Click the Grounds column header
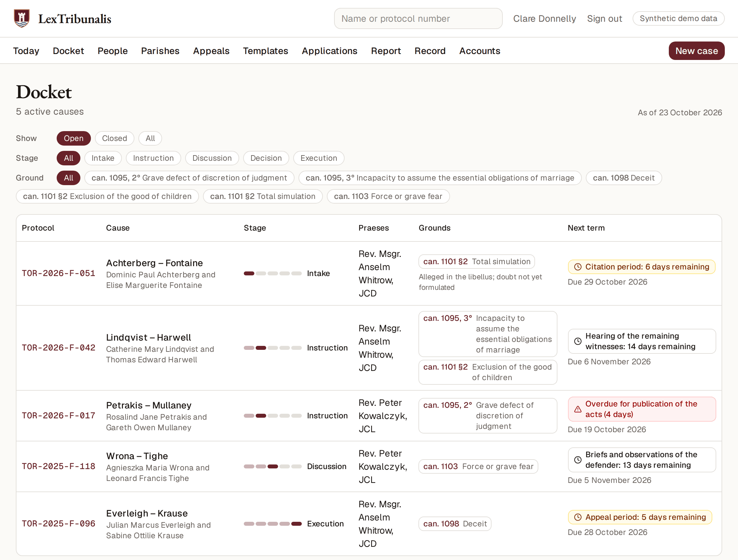 coord(434,228)
